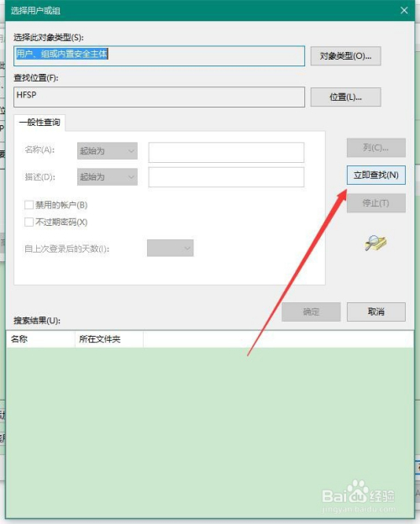Sort results by 名称 column header

click(41, 339)
